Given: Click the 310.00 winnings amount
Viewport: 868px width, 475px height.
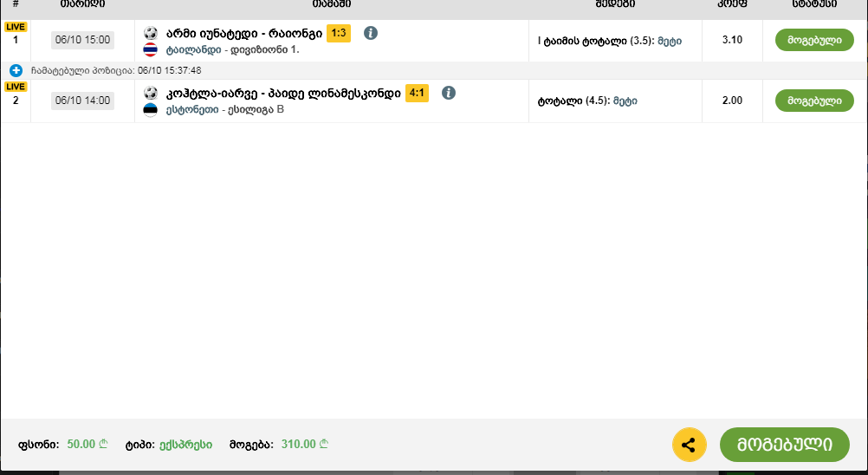Looking at the screenshot, I should click(304, 445).
